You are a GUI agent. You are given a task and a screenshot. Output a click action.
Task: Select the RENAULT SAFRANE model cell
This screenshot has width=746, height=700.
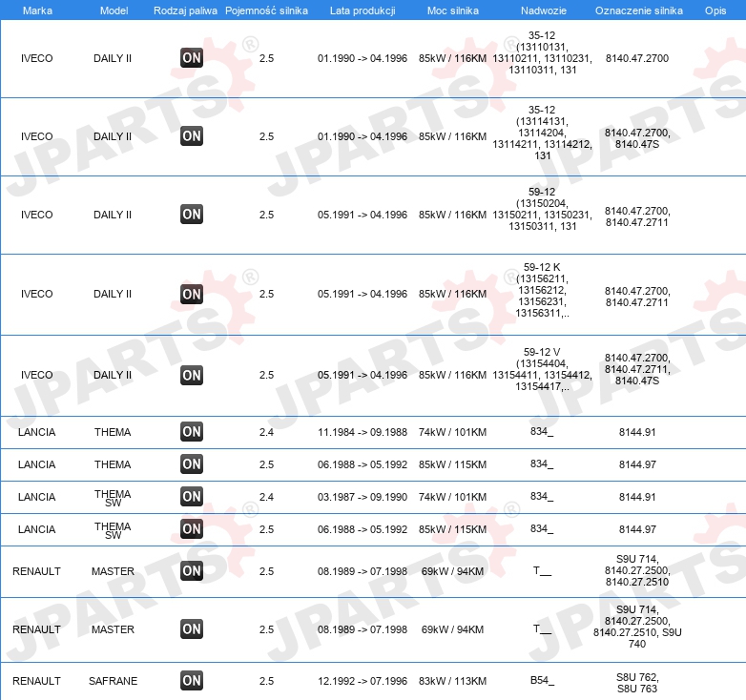click(x=113, y=681)
